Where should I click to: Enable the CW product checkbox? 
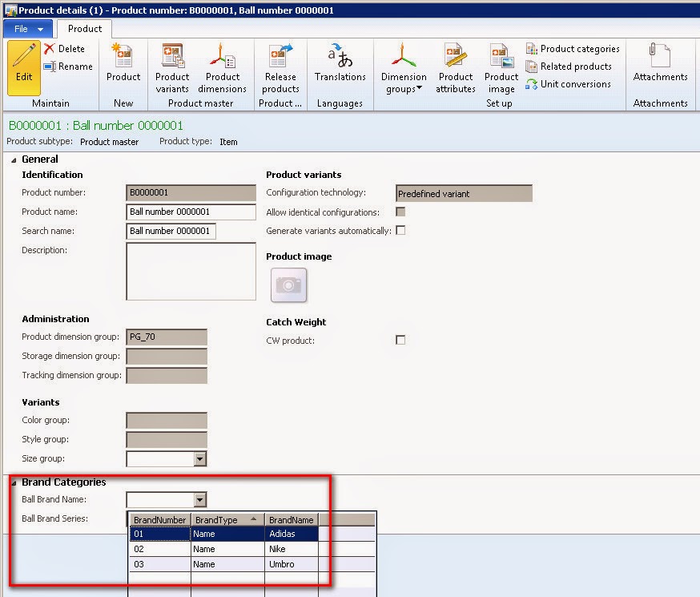[400, 340]
